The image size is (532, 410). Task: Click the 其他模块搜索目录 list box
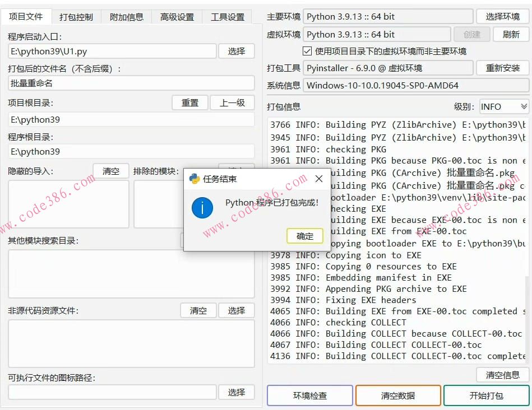tap(131, 274)
